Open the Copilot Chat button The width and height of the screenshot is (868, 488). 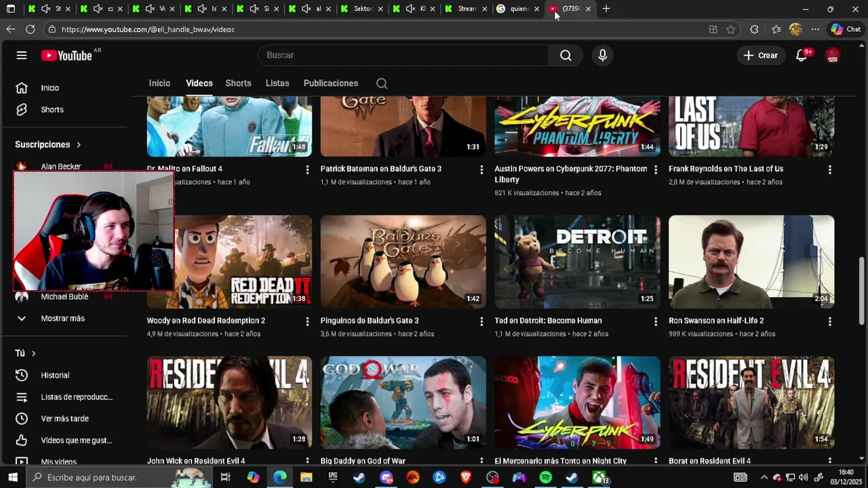click(x=845, y=29)
